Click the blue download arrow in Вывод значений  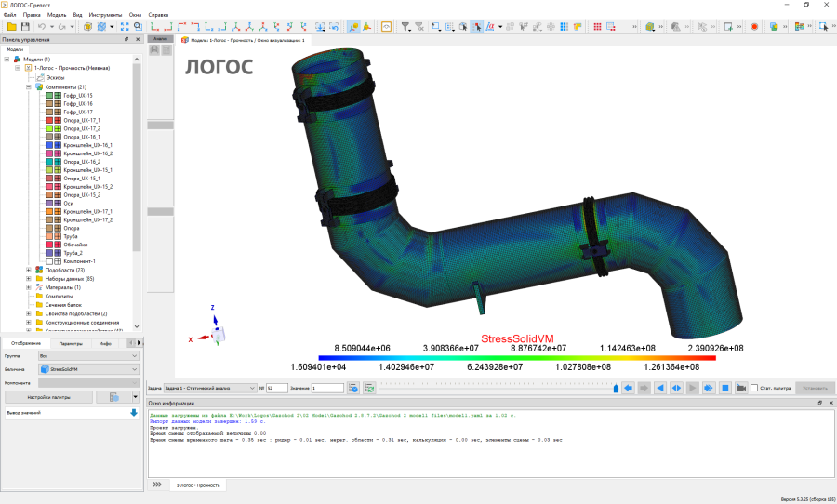133,413
